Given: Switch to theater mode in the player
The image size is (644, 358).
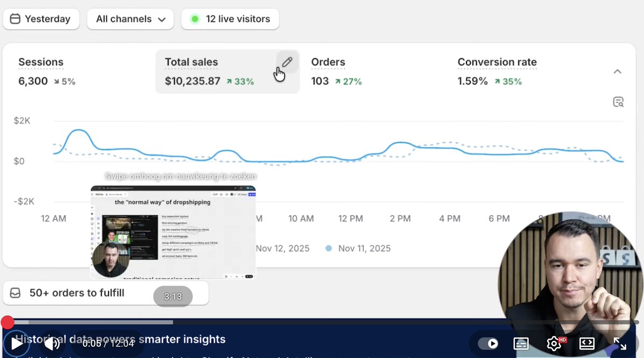Looking at the screenshot, I should click(587, 343).
